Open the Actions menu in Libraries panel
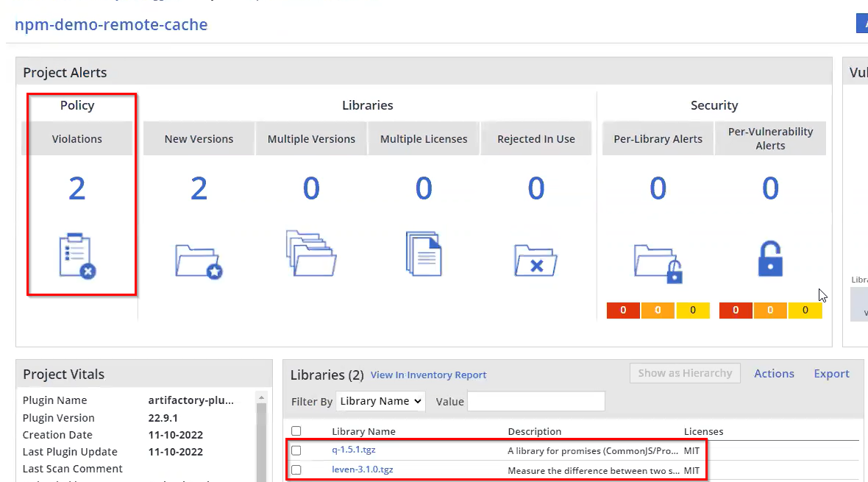Image resolution: width=868 pixels, height=482 pixels. (774, 374)
